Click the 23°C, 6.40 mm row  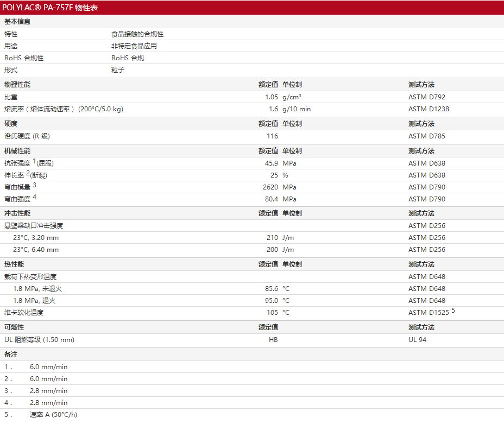pyautogui.click(x=36, y=250)
